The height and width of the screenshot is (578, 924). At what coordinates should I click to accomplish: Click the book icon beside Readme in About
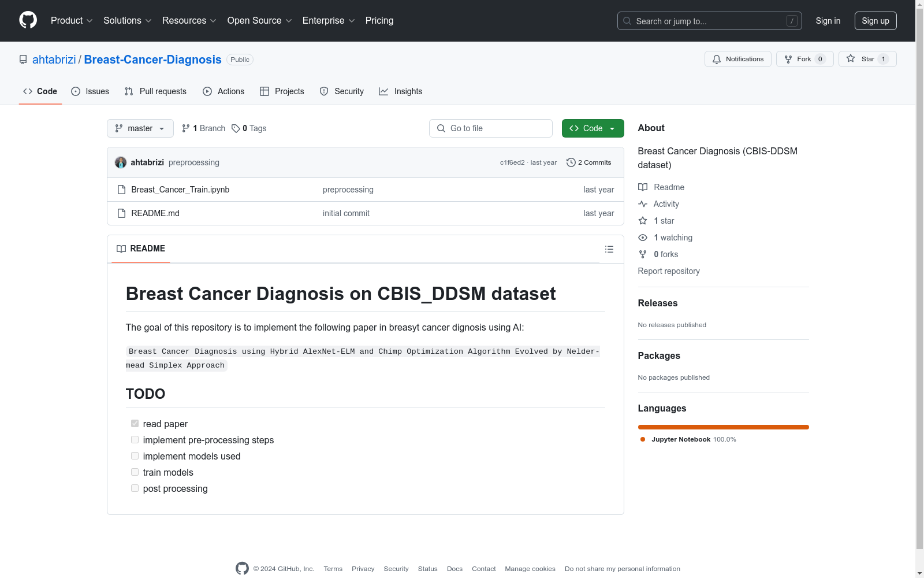click(x=643, y=187)
